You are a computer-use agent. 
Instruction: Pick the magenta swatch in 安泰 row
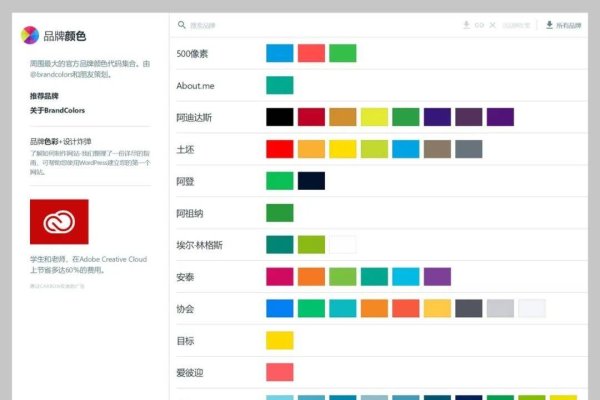[280, 276]
